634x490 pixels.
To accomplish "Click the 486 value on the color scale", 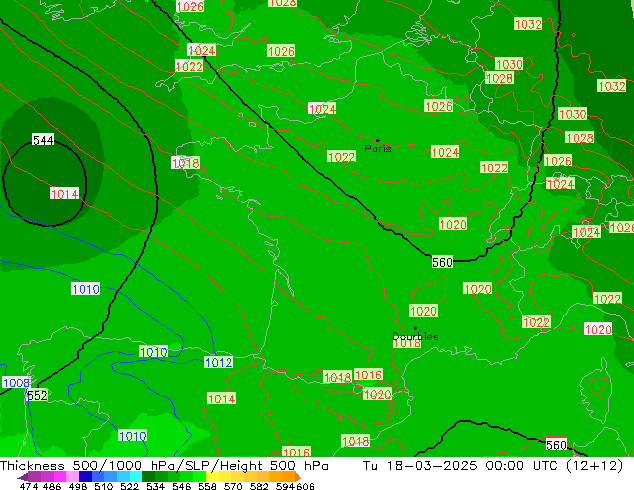I will [x=52, y=486].
